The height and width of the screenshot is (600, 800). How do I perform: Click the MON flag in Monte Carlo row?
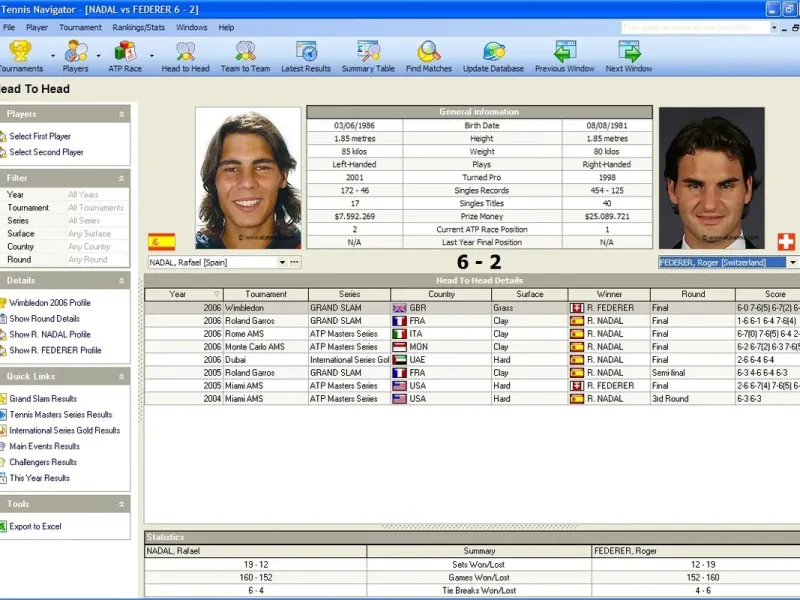[x=399, y=347]
